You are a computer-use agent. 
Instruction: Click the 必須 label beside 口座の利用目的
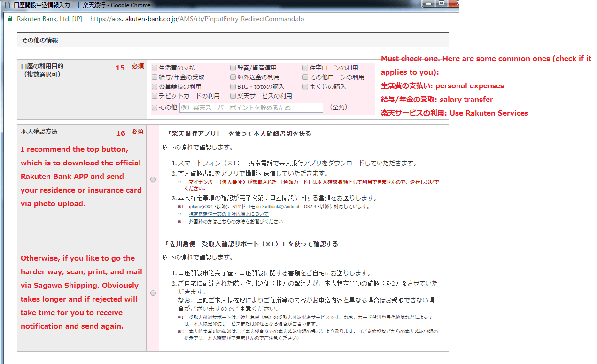[x=138, y=66]
